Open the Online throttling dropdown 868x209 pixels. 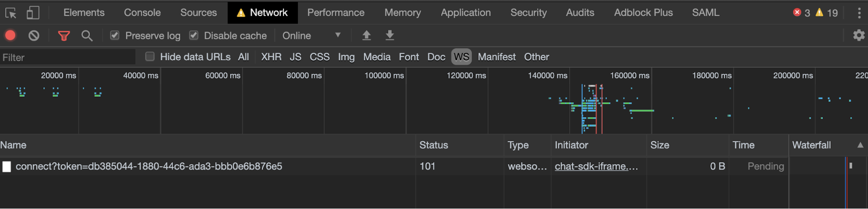tap(311, 36)
